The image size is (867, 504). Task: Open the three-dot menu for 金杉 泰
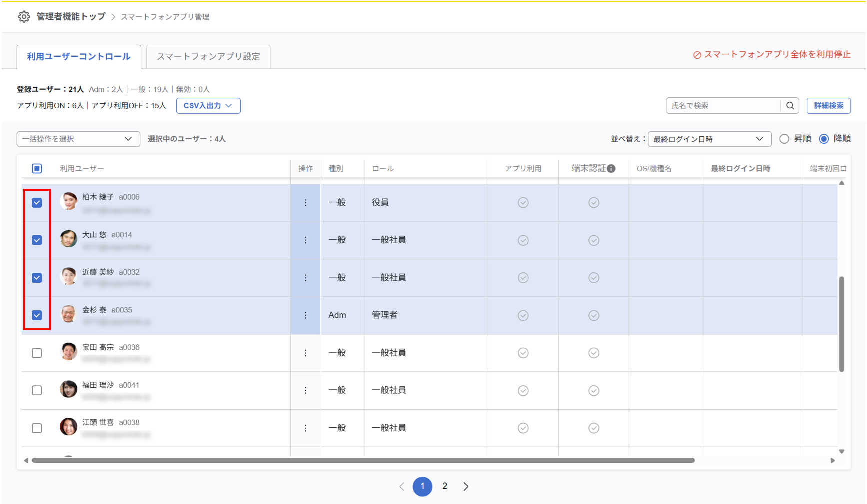[305, 315]
